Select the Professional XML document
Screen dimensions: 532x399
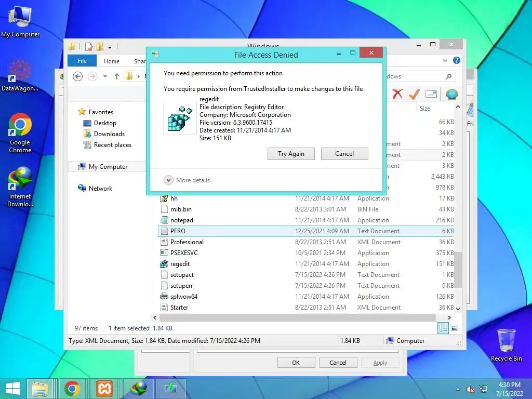(307, 242)
